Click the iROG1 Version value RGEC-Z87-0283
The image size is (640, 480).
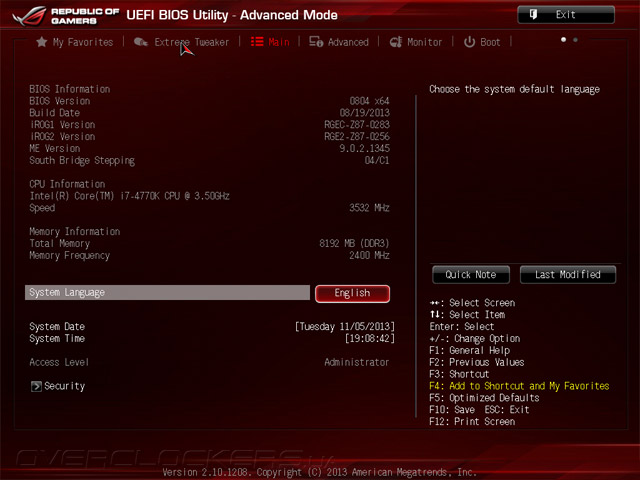click(357, 124)
